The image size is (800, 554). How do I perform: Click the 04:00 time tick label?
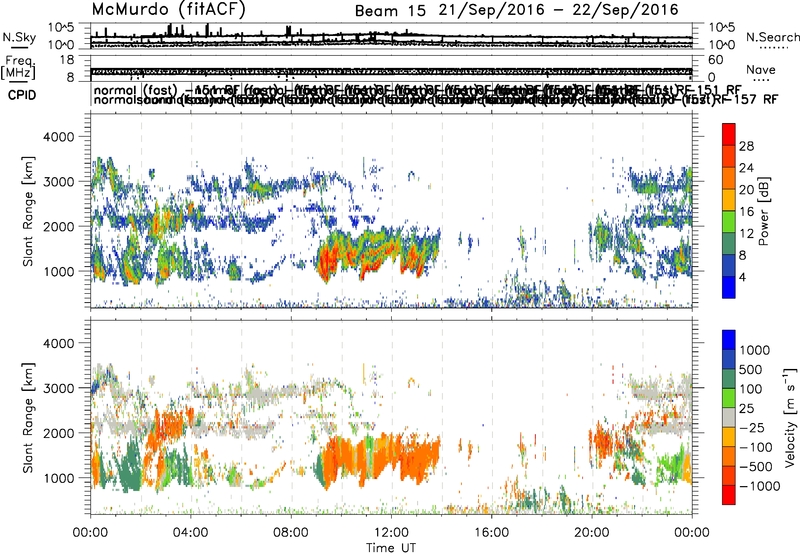click(190, 533)
